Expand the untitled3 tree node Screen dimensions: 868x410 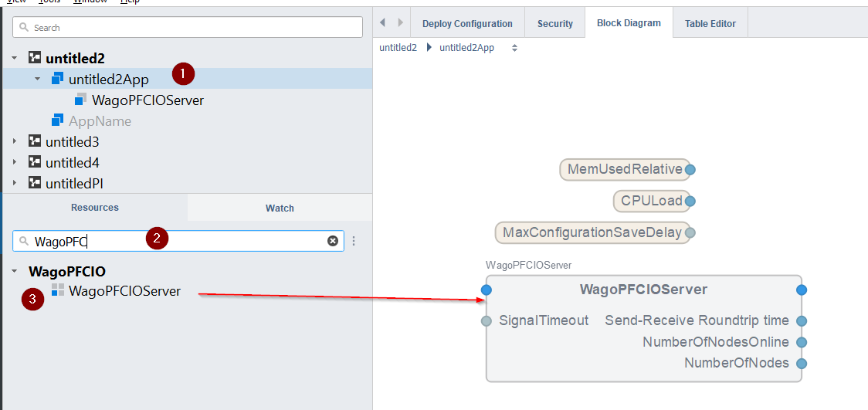click(15, 141)
